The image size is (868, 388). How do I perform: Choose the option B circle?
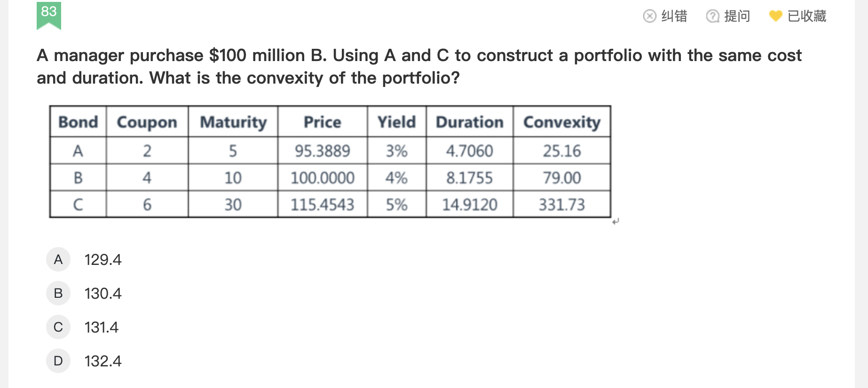58,293
